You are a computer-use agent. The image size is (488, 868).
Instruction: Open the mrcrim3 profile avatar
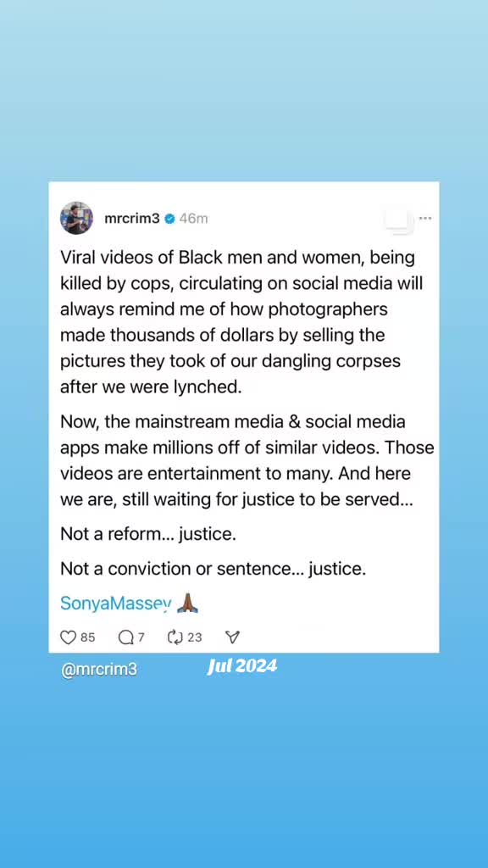(76, 218)
